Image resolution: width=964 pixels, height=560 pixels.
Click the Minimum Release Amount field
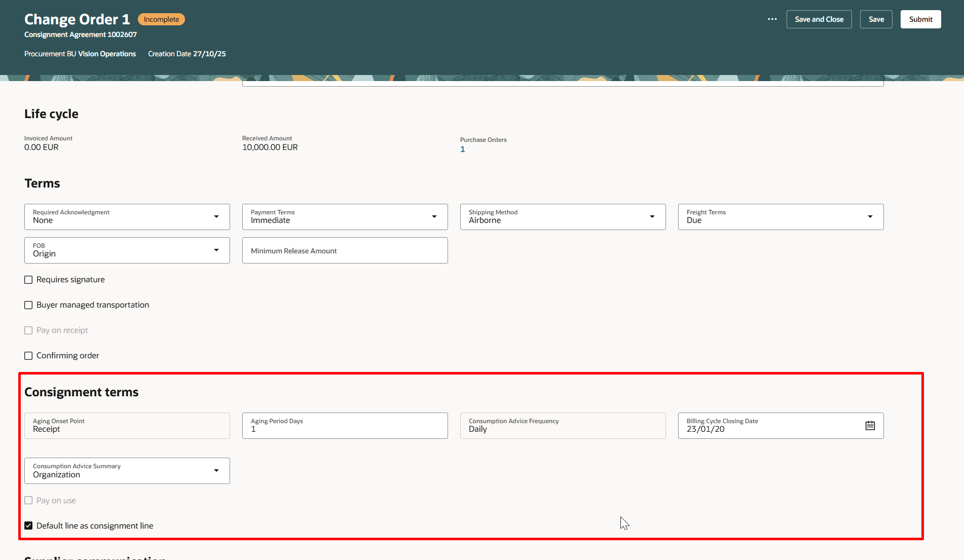pyautogui.click(x=345, y=250)
